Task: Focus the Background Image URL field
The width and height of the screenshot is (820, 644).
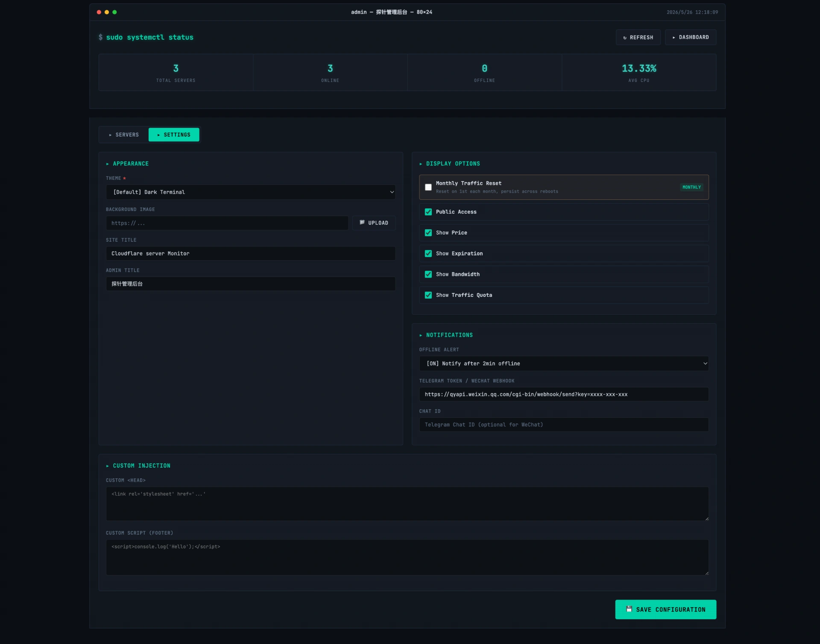Action: pos(227,223)
